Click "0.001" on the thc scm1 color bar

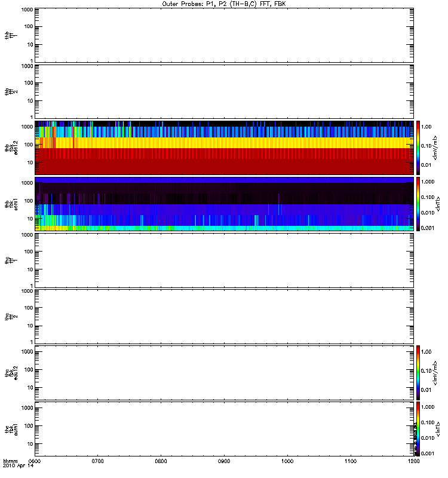tap(428, 454)
